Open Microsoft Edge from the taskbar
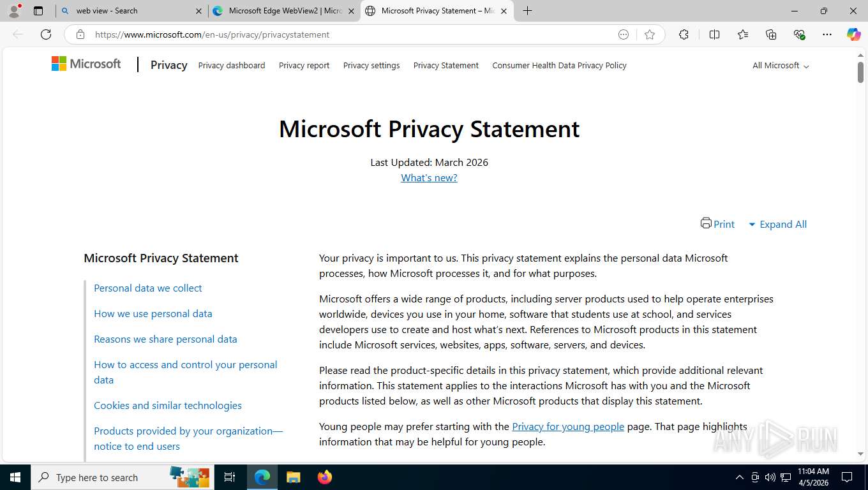Screen dimensions: 868x490 click(262, 477)
